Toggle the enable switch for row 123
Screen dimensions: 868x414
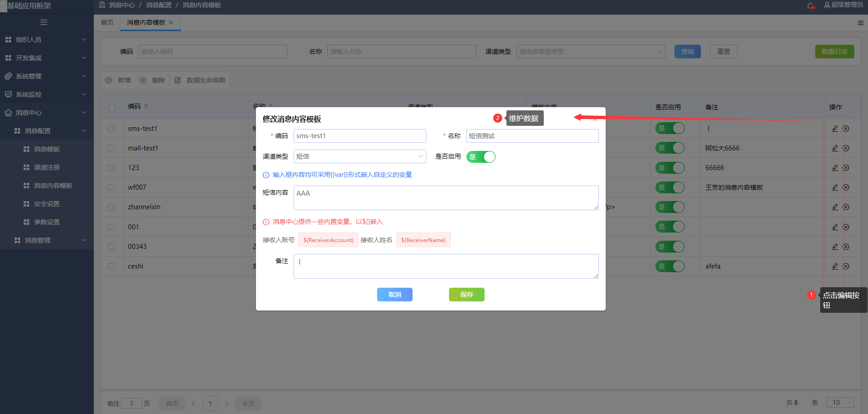(x=670, y=168)
